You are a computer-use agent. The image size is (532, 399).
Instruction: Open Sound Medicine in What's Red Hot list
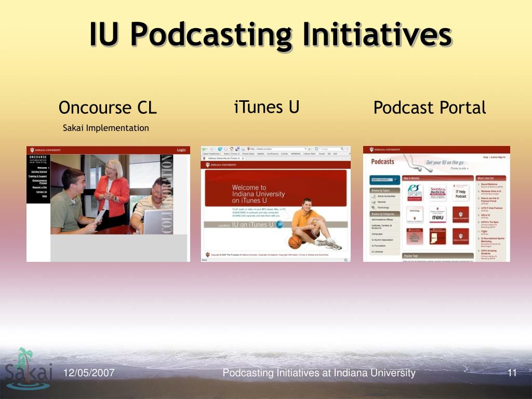(489, 184)
